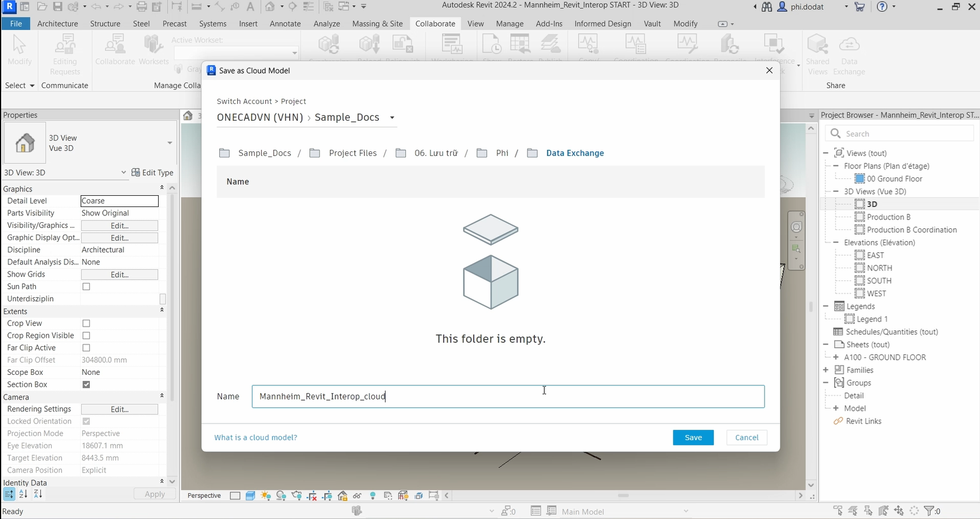Toggle Crop Region Visible checkbox
This screenshot has width=980, height=519.
click(x=86, y=336)
